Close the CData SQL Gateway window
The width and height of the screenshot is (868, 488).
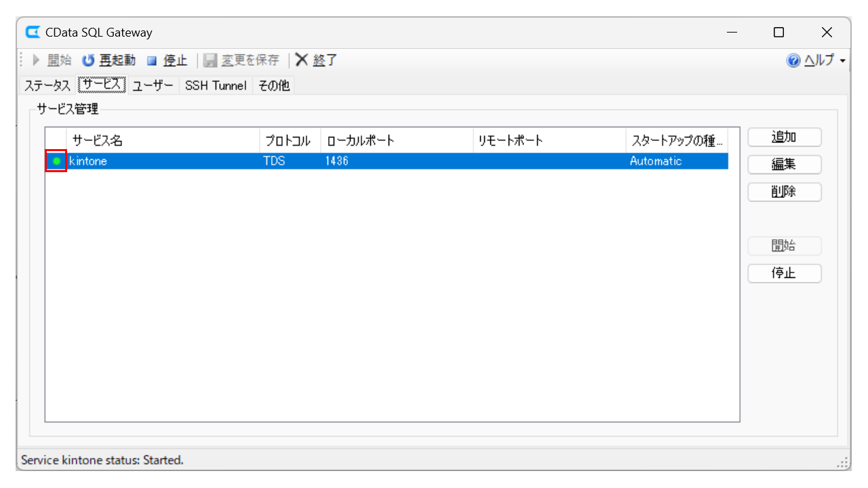(827, 33)
